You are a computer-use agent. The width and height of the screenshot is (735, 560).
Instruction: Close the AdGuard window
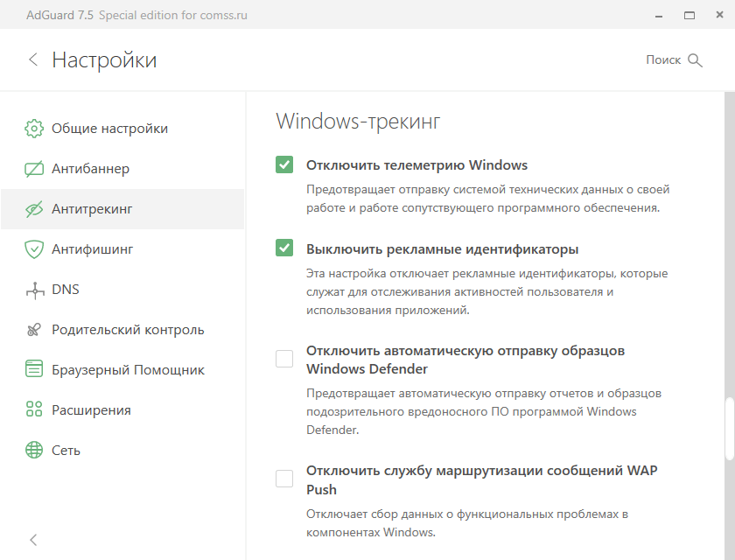coord(719,15)
